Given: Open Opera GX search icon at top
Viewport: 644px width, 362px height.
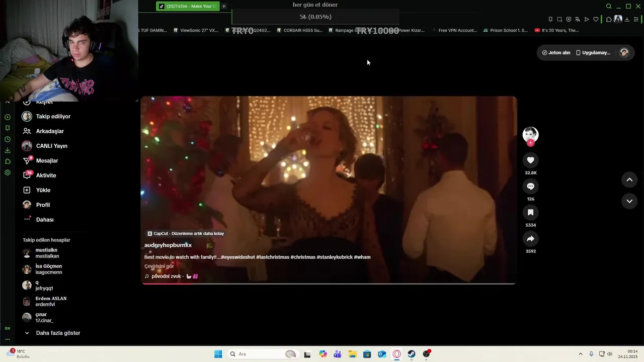Looking at the screenshot, I should [609, 6].
